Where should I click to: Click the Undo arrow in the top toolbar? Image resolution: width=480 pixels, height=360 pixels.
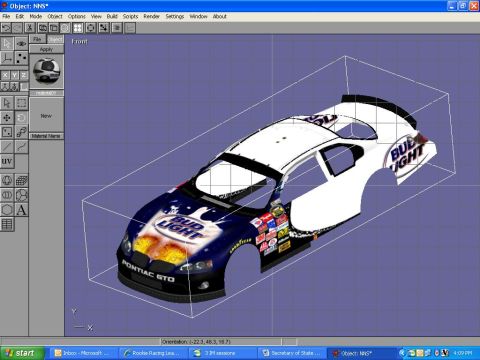[x=6, y=28]
